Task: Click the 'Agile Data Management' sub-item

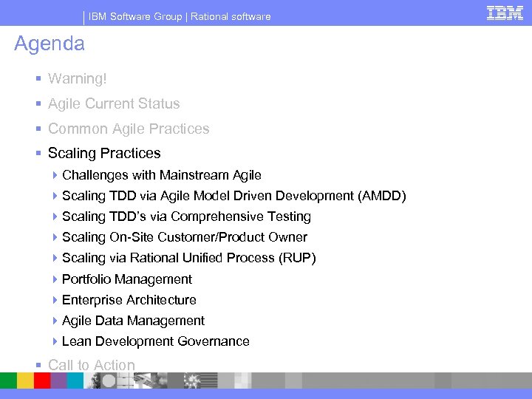Action: 133,321
